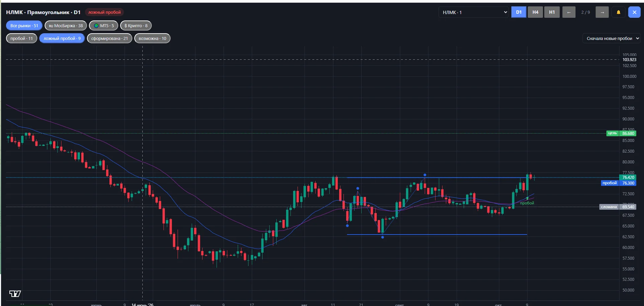Switch to H1 timeframe
The width and height of the screenshot is (644, 306).
click(x=552, y=12)
